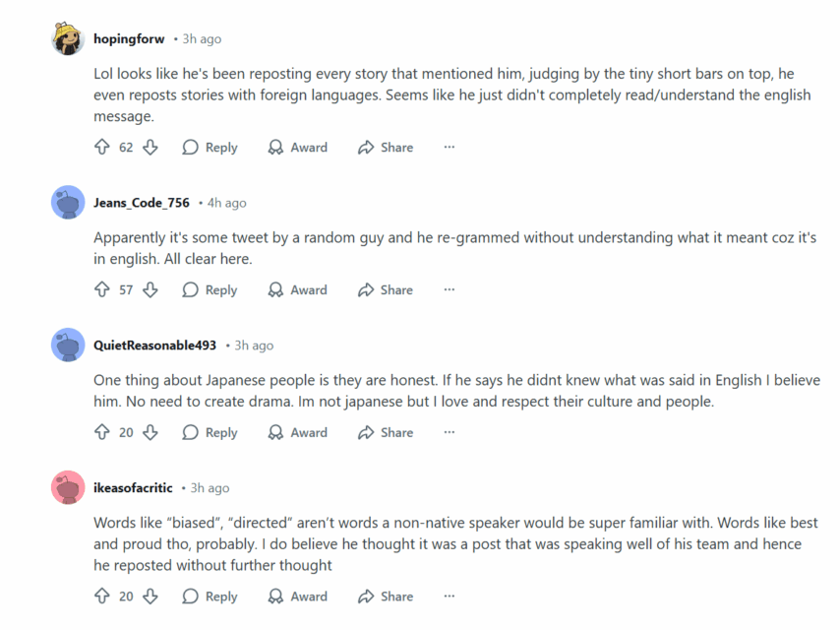Upvote hopingforw's comment

[101, 148]
